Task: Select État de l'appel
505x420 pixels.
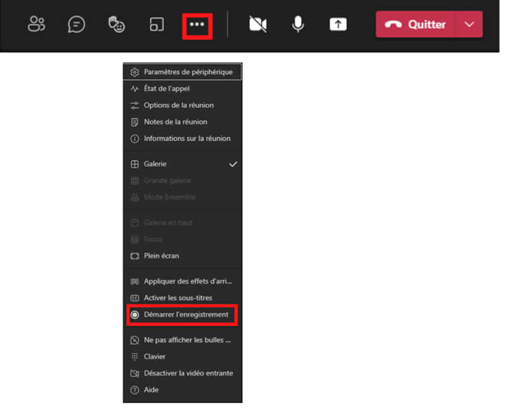Action: (x=182, y=89)
